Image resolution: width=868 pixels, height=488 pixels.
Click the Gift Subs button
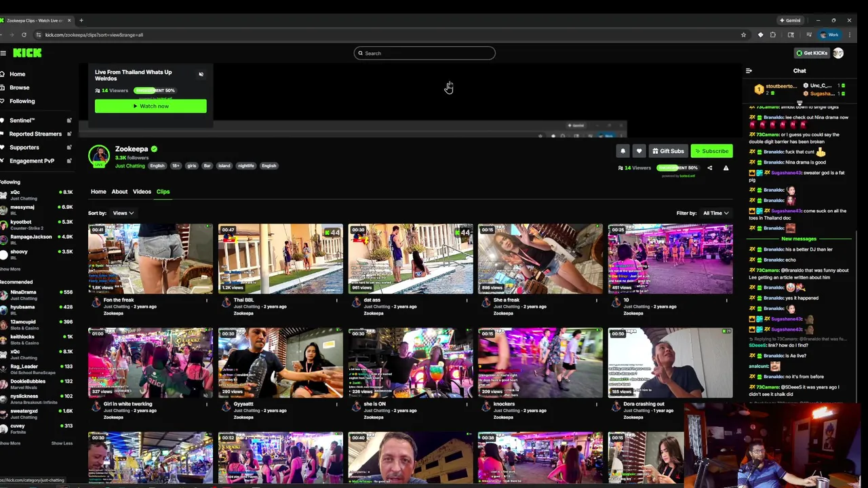668,151
